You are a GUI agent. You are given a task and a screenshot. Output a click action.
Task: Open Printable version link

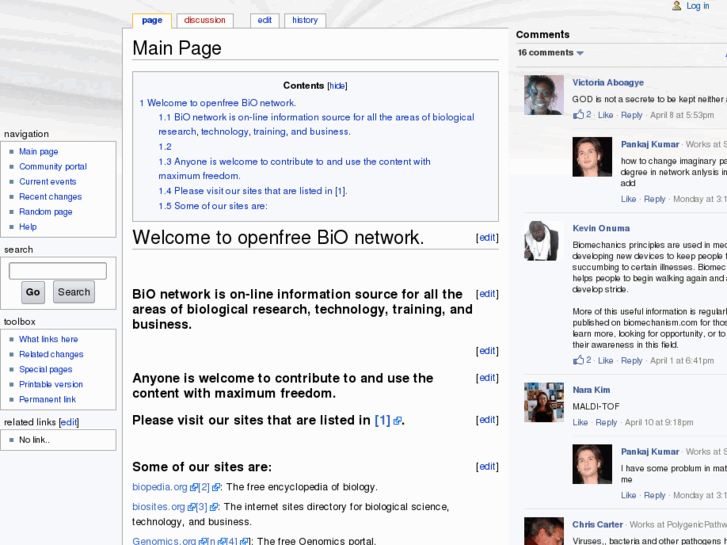pyautogui.click(x=51, y=385)
